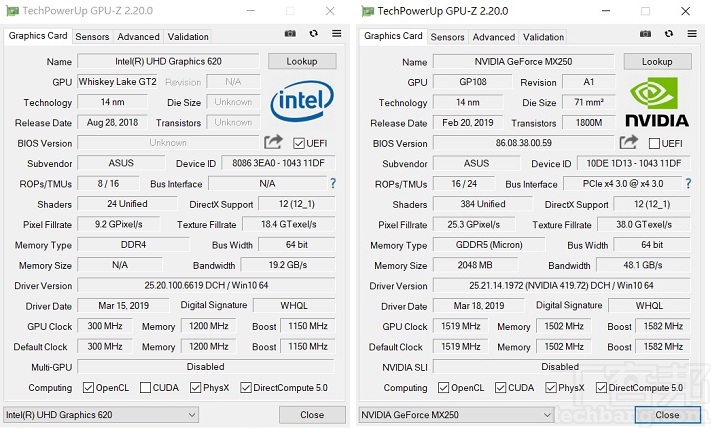Click the GPU-Z app icon in the NVIDIA window title bar
Viewport: 711px width, 428px height.
point(367,11)
